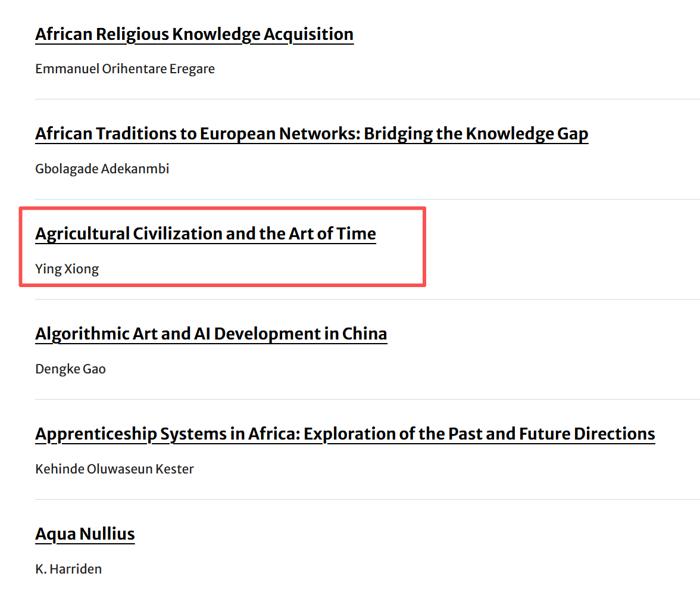Click divider line below Gbolagade Adekanmbi

357,199
